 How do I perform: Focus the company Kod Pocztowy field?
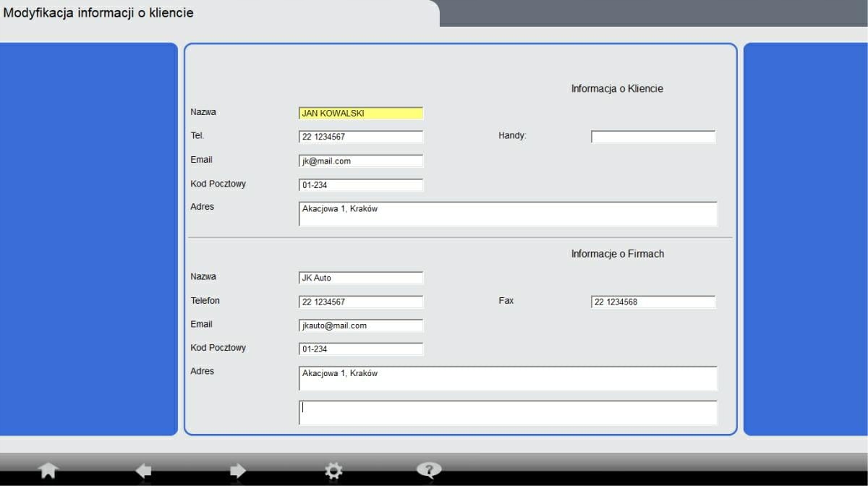coord(360,349)
